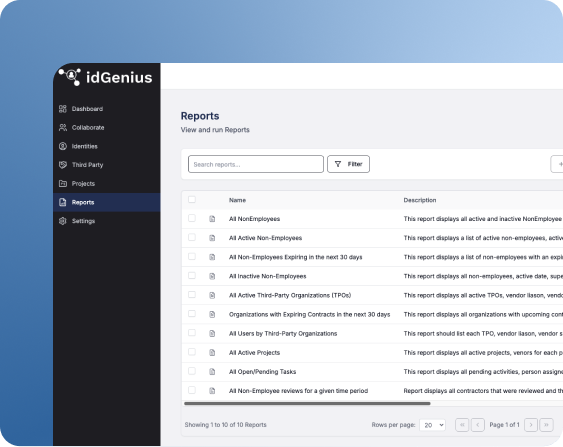This screenshot has width=563, height=447.
Task: Click the Projects folder icon
Action: click(x=63, y=183)
